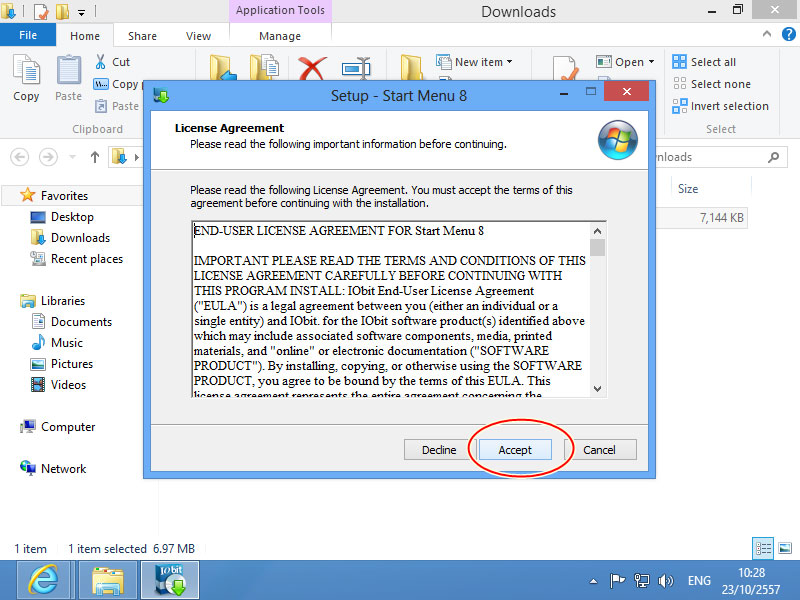800x600 pixels.
Task: Click Invert selection in the ribbon
Action: tap(720, 106)
